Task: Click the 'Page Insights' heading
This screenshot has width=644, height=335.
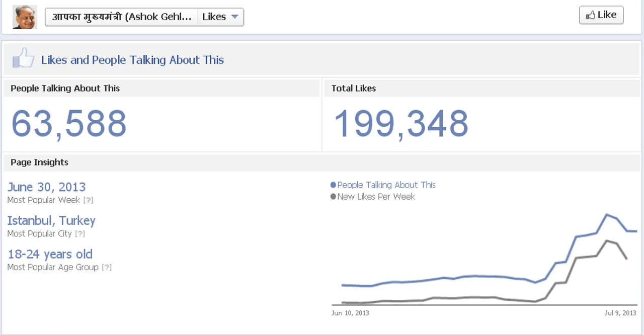Action: click(x=39, y=162)
